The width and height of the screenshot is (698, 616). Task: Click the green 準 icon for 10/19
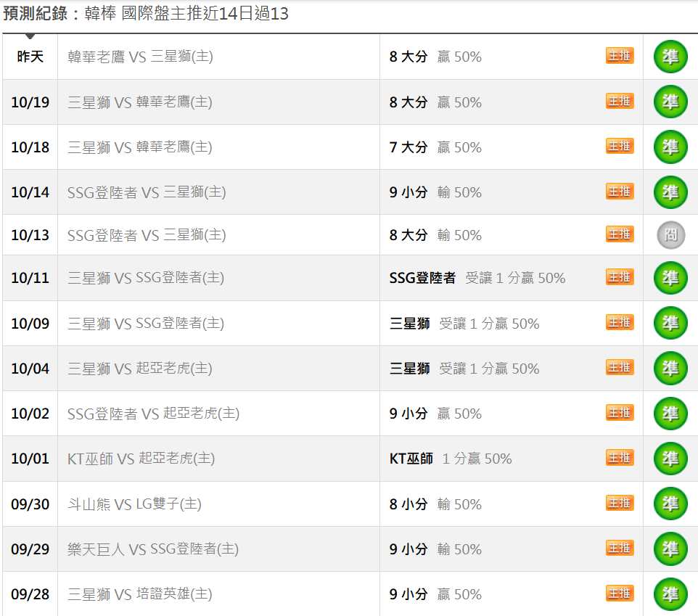(x=670, y=102)
